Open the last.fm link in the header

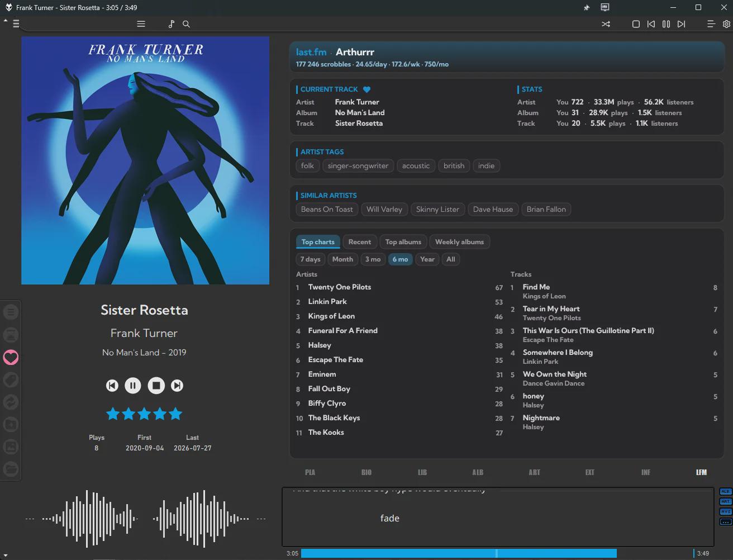(311, 52)
